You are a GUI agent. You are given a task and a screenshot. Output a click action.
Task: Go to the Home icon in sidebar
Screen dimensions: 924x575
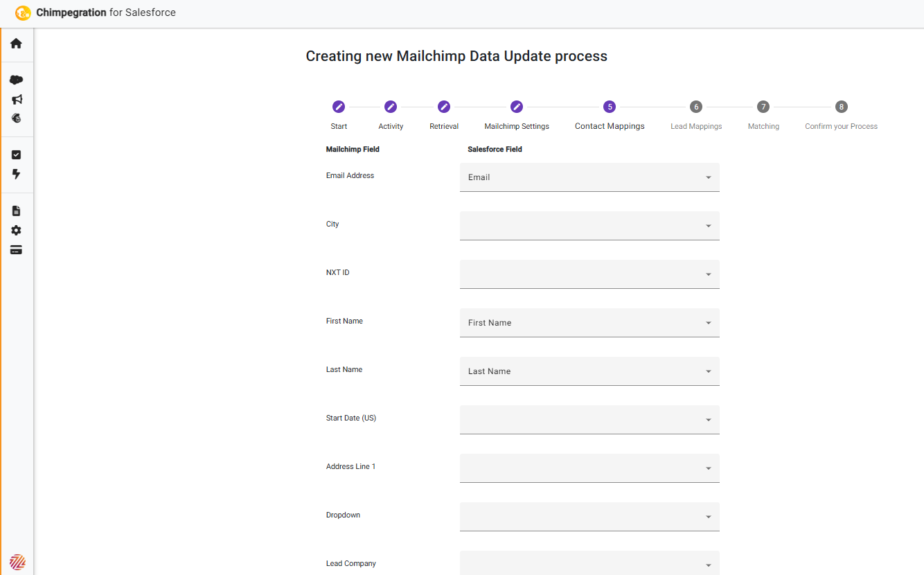pos(16,44)
